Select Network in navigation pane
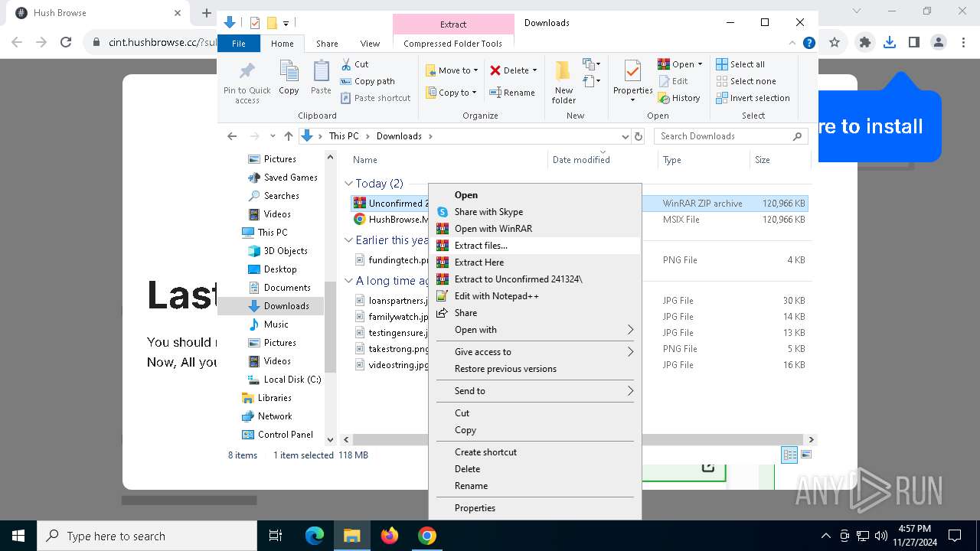980x551 pixels. click(x=267, y=416)
